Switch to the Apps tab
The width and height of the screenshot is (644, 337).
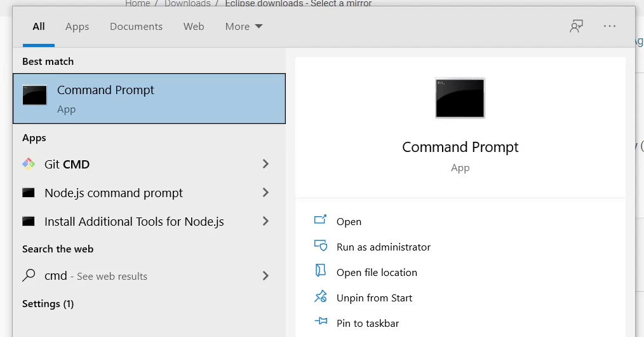(77, 26)
